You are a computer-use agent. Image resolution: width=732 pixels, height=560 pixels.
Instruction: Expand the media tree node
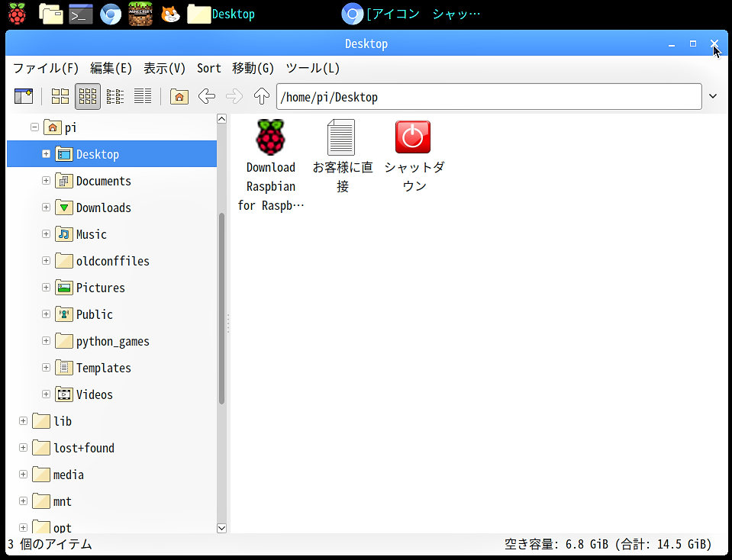click(x=23, y=474)
